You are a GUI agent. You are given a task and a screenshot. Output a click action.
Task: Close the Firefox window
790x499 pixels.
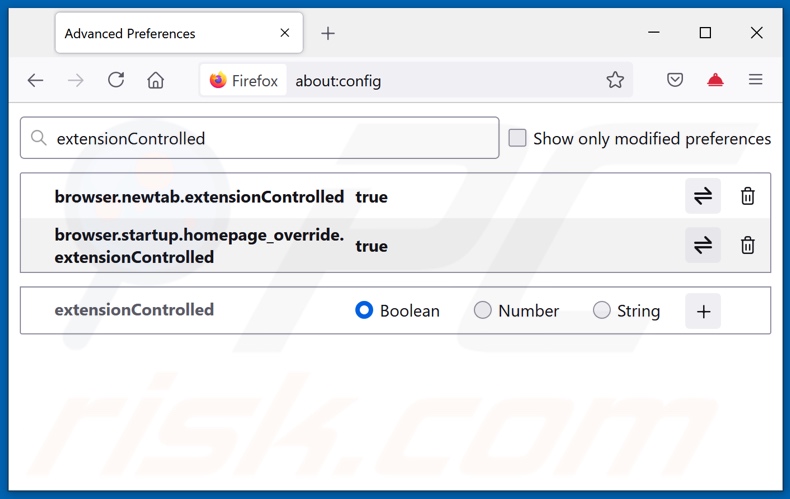(757, 33)
